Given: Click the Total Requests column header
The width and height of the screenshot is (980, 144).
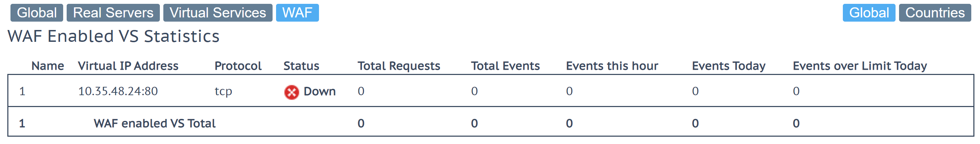Looking at the screenshot, I should [x=399, y=66].
